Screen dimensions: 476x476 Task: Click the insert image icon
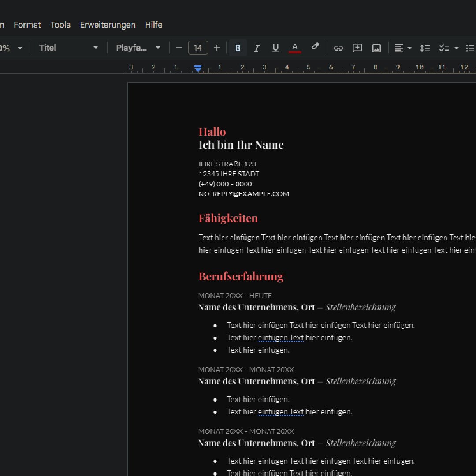[376, 48]
